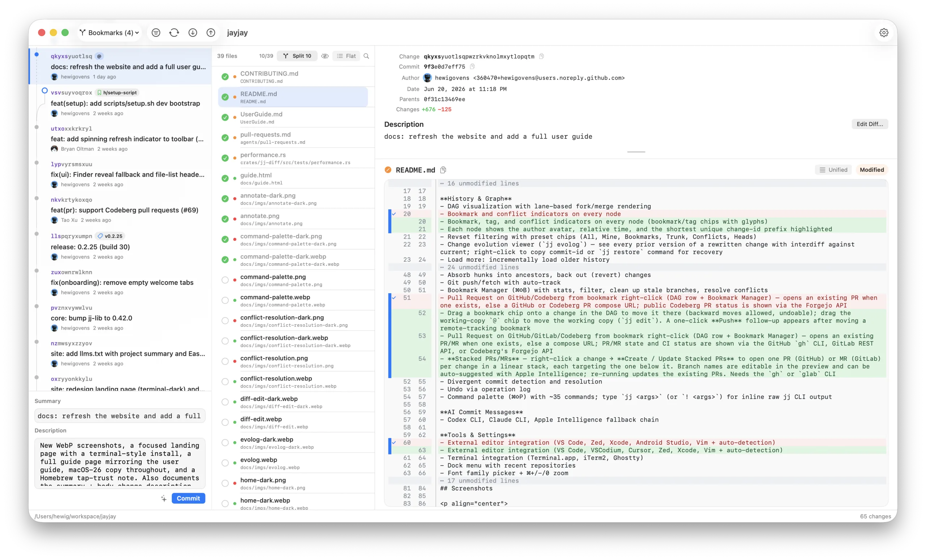Click the orange modified icon beside README.md title
This screenshot has width=926, height=560.
388,170
